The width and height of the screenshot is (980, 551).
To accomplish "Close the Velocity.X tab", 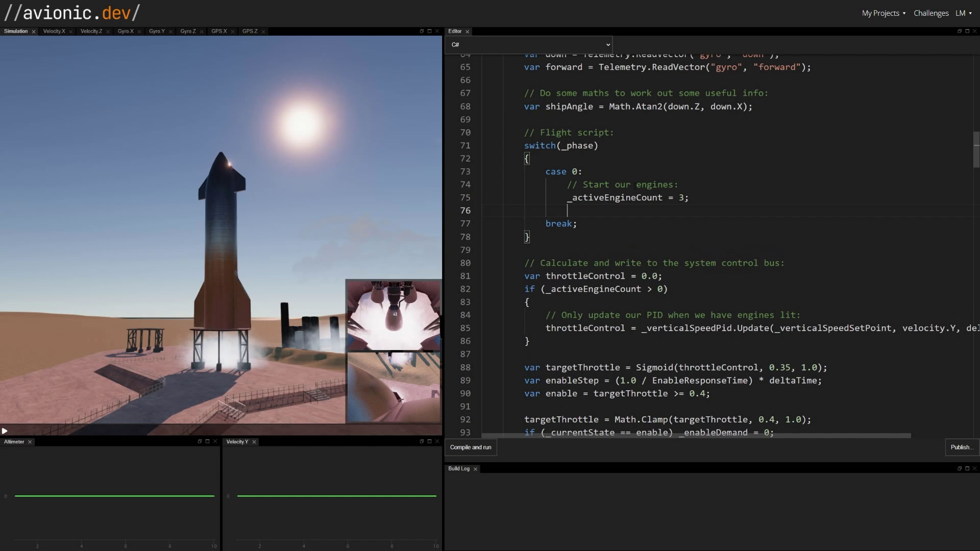I will (71, 32).
